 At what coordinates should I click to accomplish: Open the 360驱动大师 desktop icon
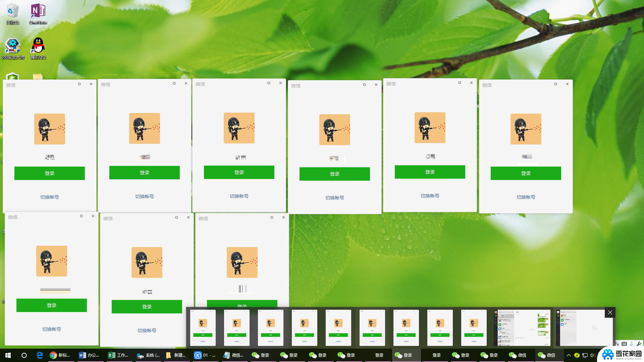(12, 49)
